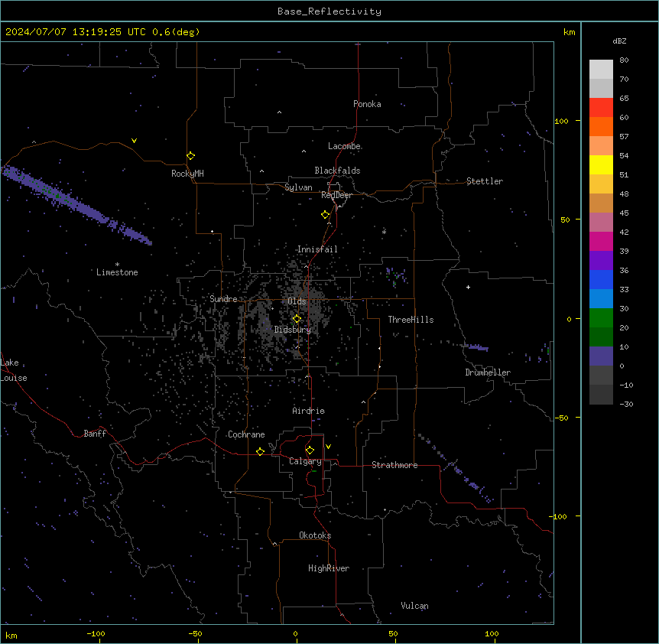This screenshot has width=659, height=644.
Task: Click the Vulcan label
Action: pos(414,606)
